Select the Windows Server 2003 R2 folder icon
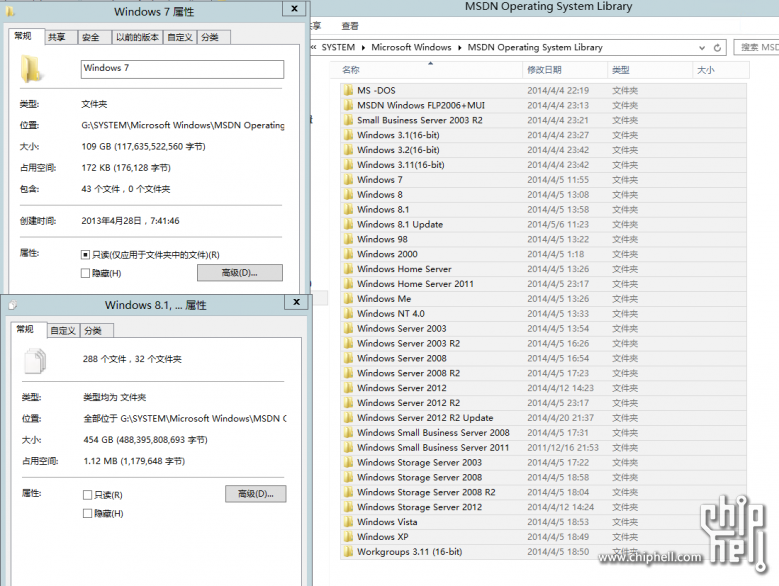Viewport: 779px width, 586px height. (348, 344)
